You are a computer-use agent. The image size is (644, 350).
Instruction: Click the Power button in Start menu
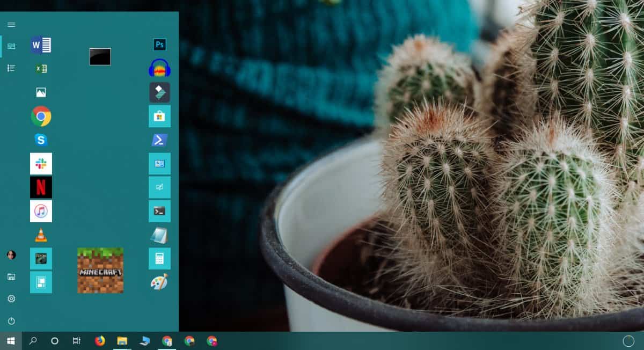click(x=11, y=321)
